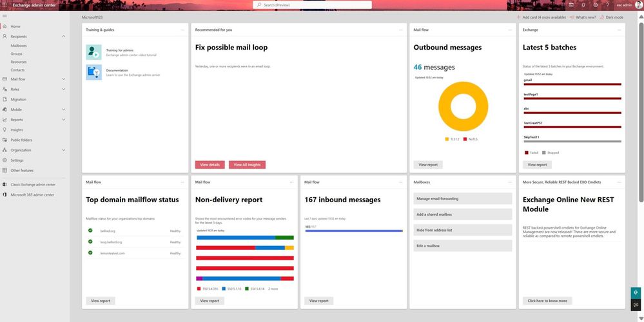This screenshot has width=644, height=322.
Task: Focus the Search (Preview) box
Action: pyautogui.click(x=312, y=5)
